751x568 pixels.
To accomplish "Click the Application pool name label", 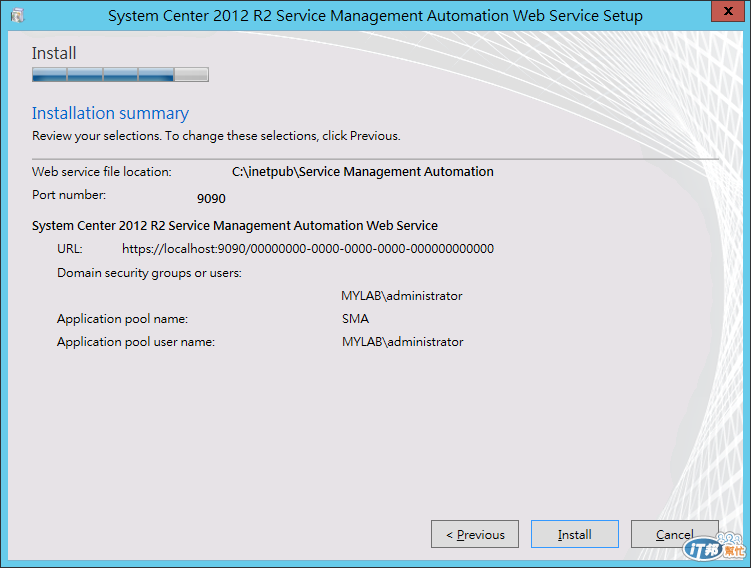I will [x=123, y=318].
